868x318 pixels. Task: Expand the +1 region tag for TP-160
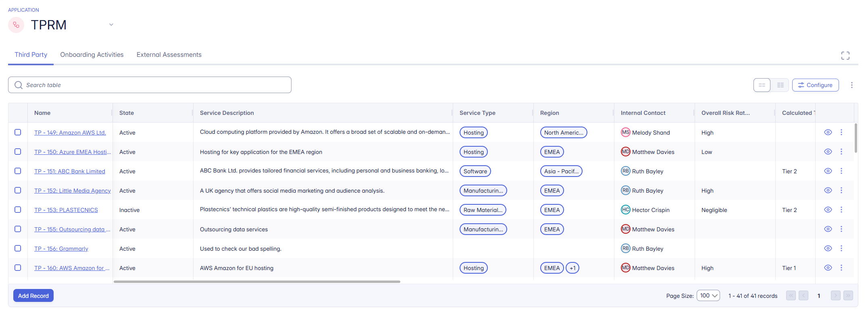pos(572,268)
